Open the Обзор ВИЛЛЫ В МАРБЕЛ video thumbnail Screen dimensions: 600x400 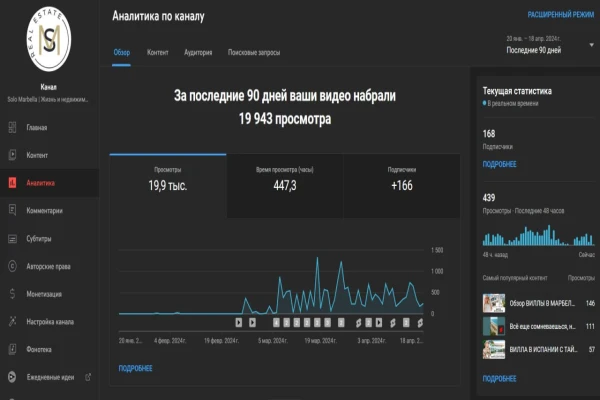click(x=494, y=303)
